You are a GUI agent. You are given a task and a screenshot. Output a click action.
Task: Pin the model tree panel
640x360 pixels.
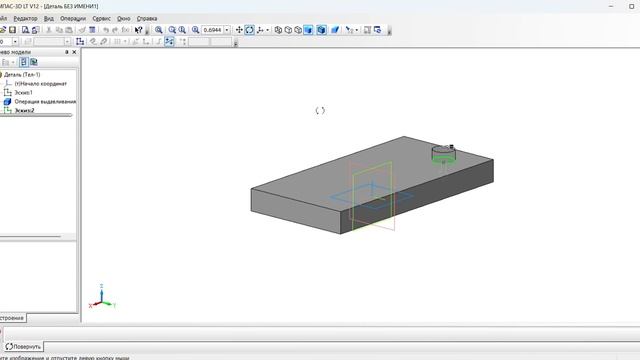pyautogui.click(x=67, y=52)
